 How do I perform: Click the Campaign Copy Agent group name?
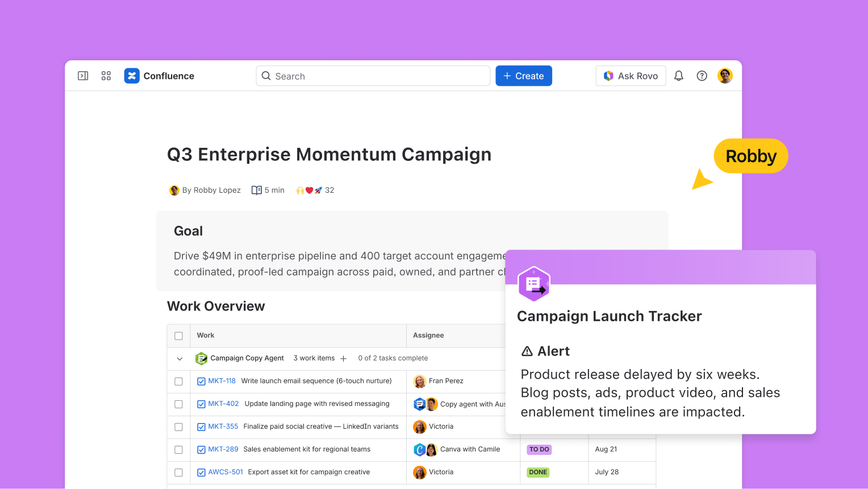pyautogui.click(x=247, y=358)
